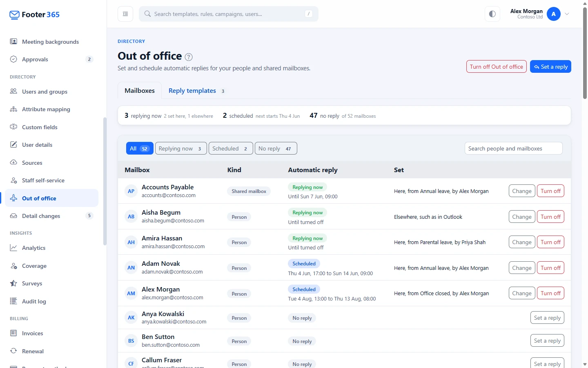The image size is (588, 368).
Task: Focus the top search templates field
Action: (x=229, y=14)
